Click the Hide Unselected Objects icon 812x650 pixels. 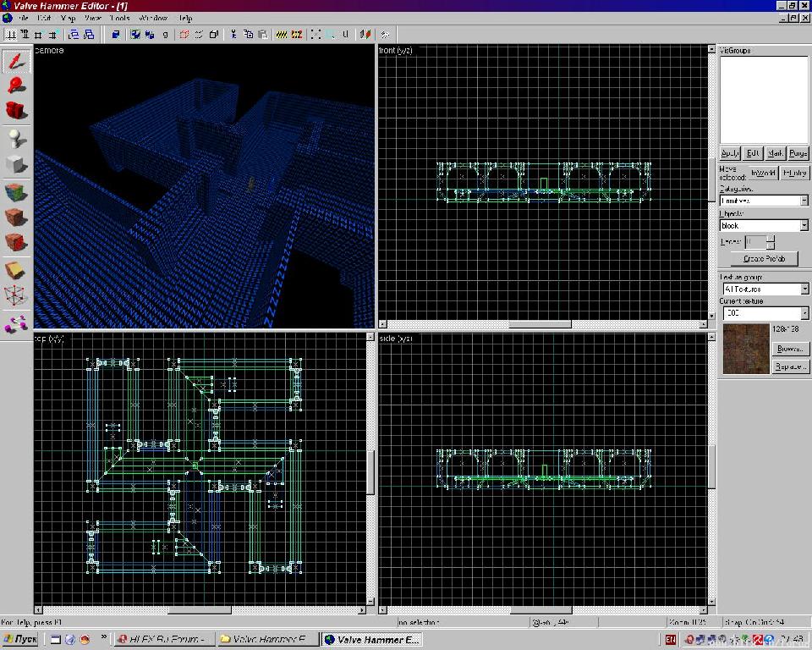[x=198, y=35]
